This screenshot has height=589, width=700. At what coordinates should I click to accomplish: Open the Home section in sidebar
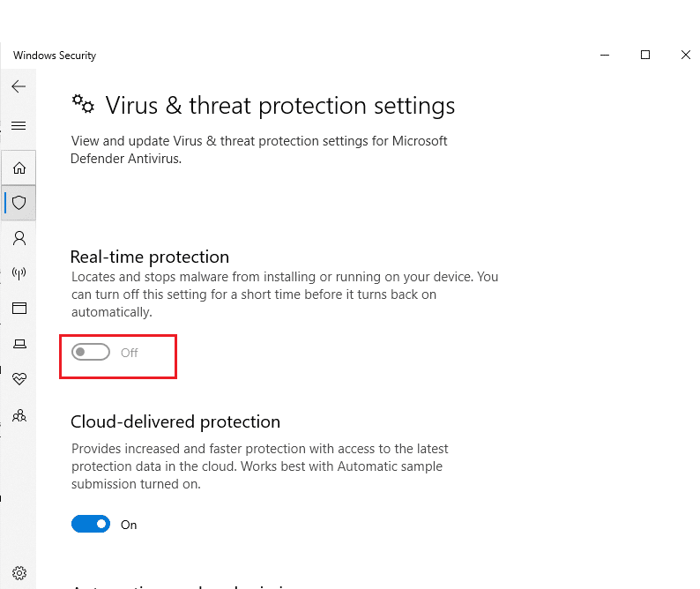[x=19, y=168]
